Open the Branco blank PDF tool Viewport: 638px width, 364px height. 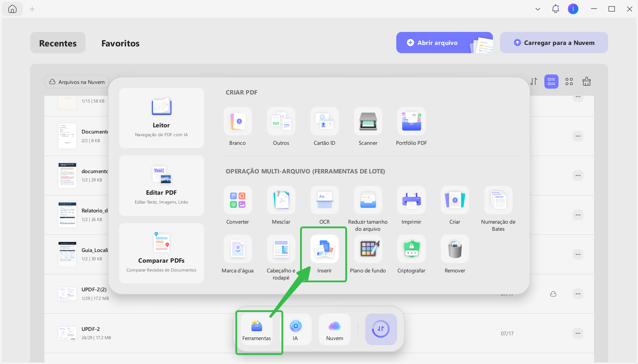pyautogui.click(x=238, y=121)
